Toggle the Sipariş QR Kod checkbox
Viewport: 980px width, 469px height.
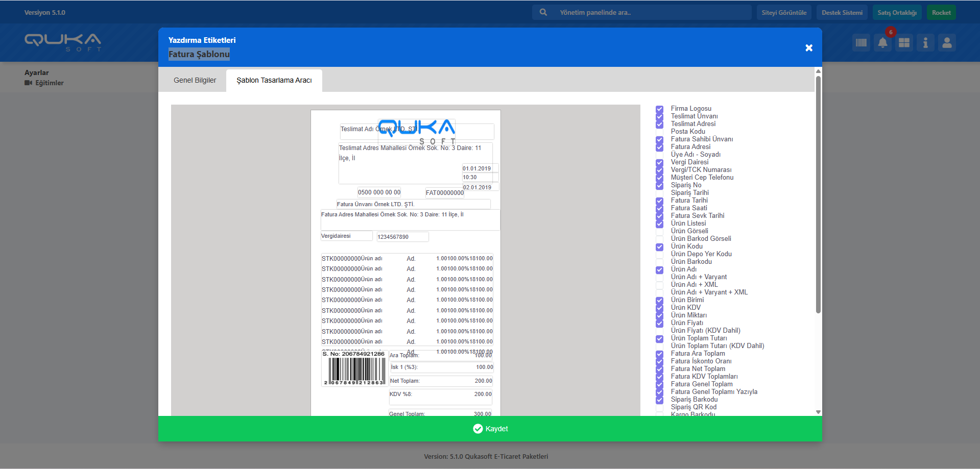pyautogui.click(x=659, y=407)
